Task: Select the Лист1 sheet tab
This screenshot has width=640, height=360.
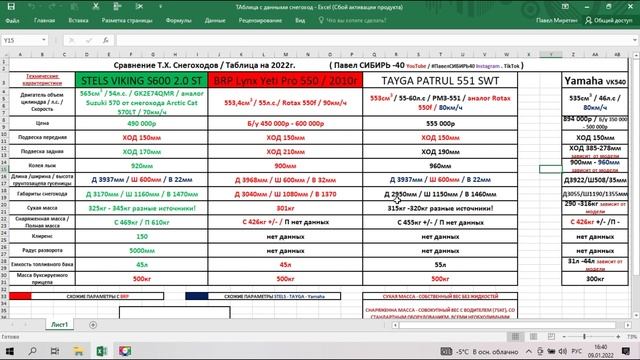Action: pos(60,324)
